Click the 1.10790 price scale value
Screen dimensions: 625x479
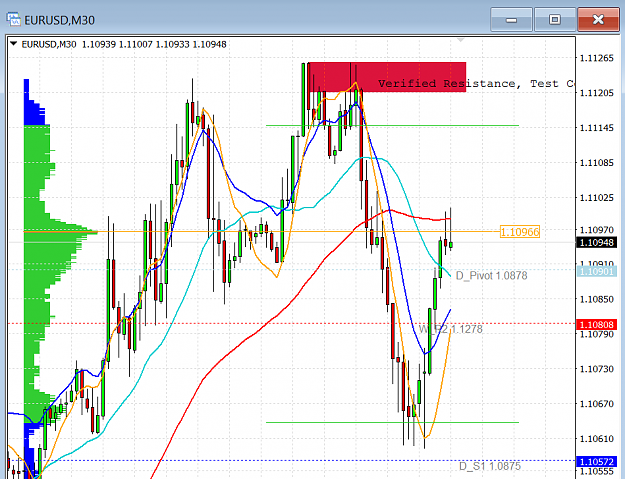pyautogui.click(x=596, y=334)
